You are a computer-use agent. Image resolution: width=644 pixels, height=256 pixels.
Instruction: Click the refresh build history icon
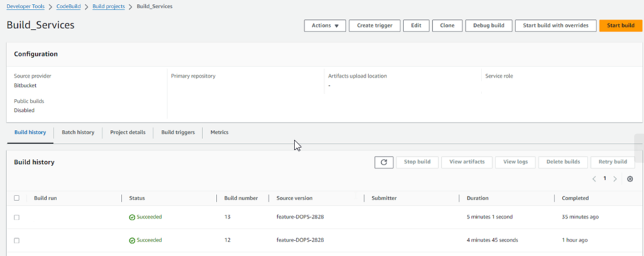tap(384, 162)
